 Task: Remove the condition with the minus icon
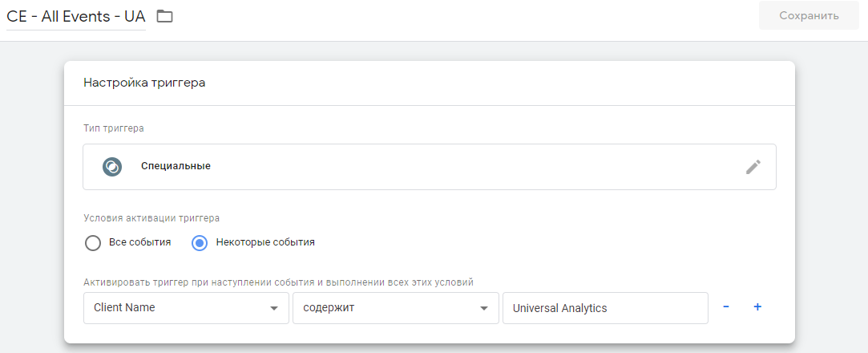pyautogui.click(x=725, y=307)
